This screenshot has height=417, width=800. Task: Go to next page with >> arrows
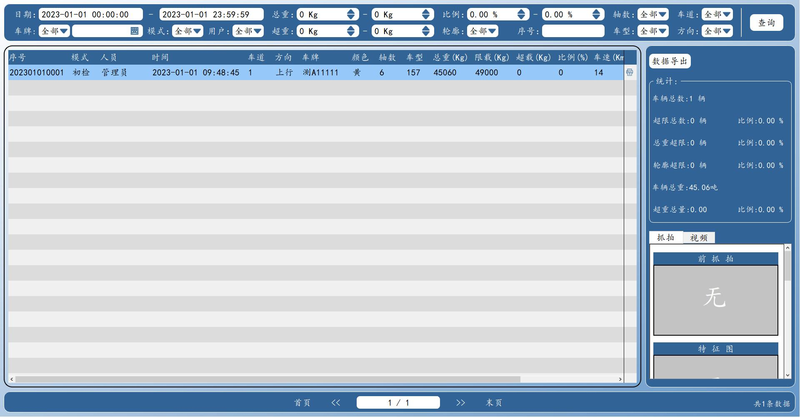pos(460,403)
